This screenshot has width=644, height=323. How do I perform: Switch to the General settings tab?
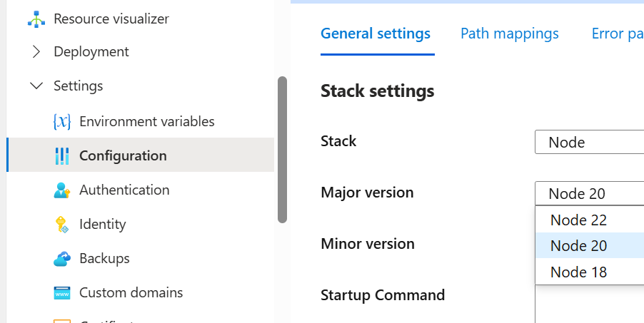click(x=376, y=34)
